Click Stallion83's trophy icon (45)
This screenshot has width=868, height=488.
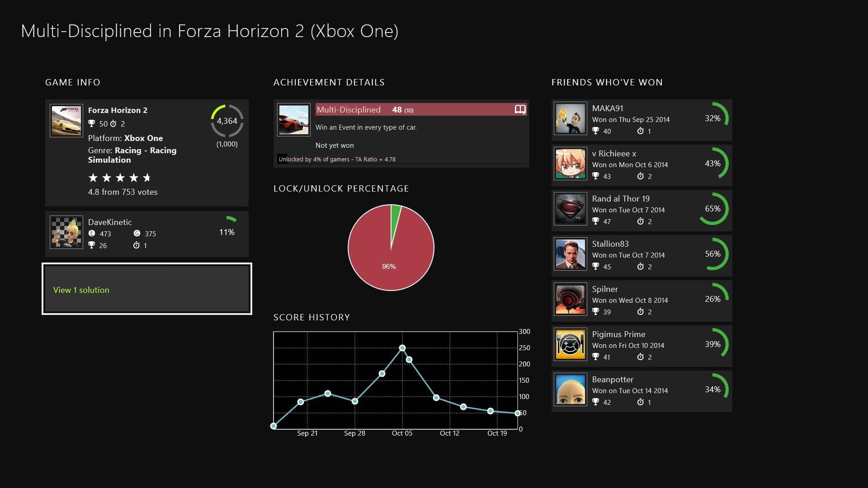[x=596, y=266]
